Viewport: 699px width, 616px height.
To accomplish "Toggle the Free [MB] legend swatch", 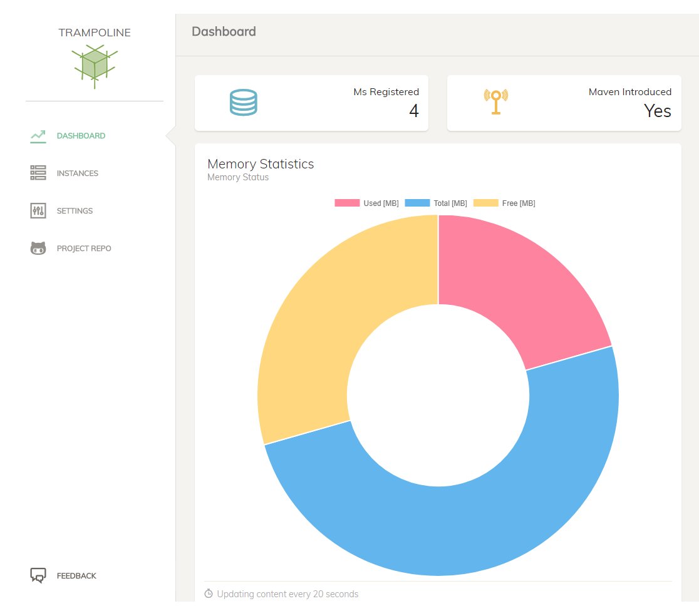I will (x=485, y=203).
